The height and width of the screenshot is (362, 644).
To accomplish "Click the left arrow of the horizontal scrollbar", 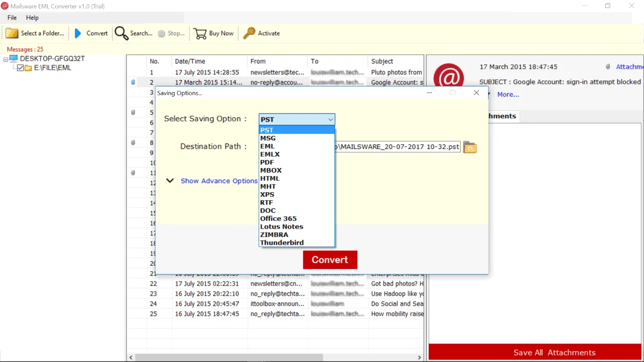I will (131, 357).
